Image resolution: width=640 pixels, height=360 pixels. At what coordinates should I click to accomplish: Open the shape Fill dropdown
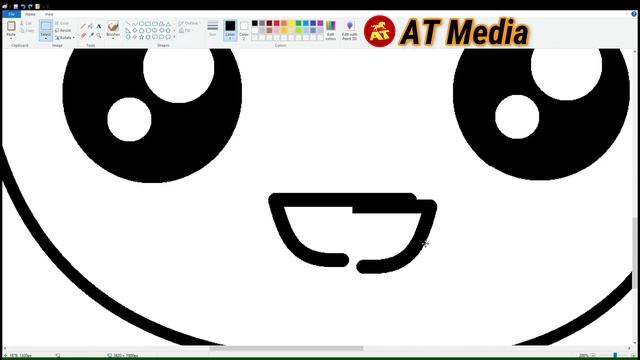click(x=185, y=31)
